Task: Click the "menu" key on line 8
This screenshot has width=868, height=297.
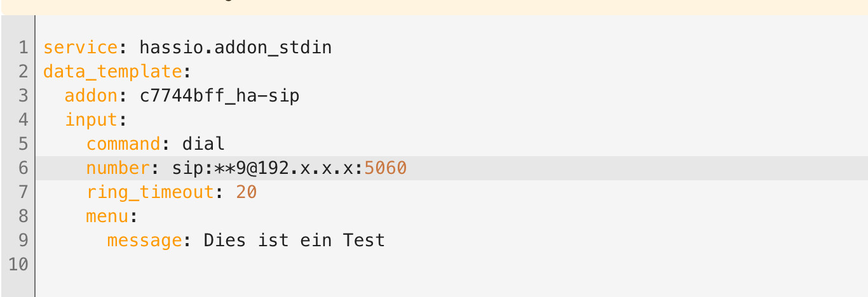Action: click(107, 216)
